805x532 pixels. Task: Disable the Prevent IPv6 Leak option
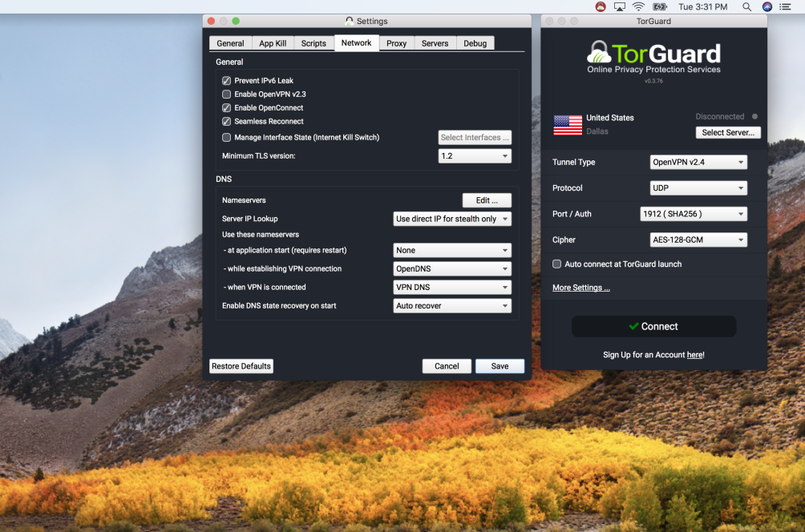click(x=227, y=80)
